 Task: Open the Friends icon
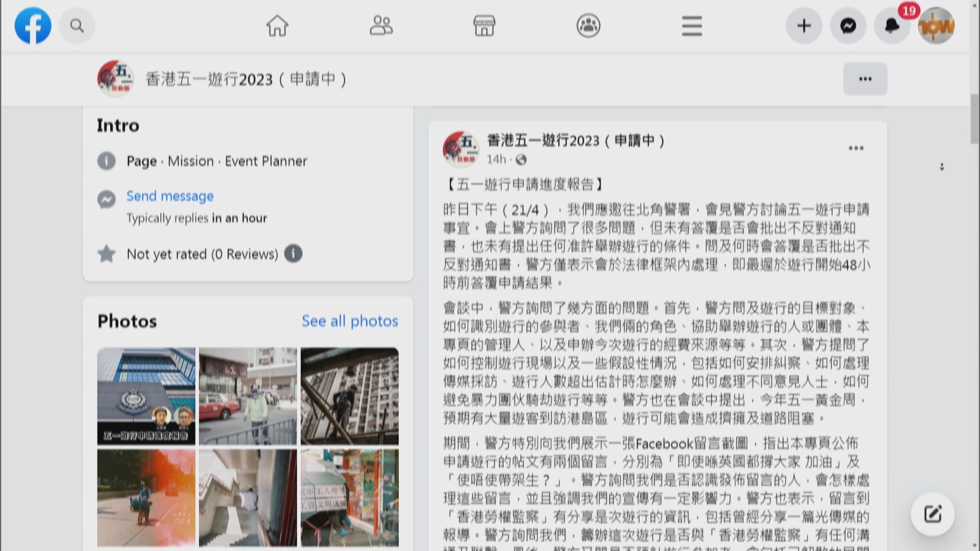(381, 26)
